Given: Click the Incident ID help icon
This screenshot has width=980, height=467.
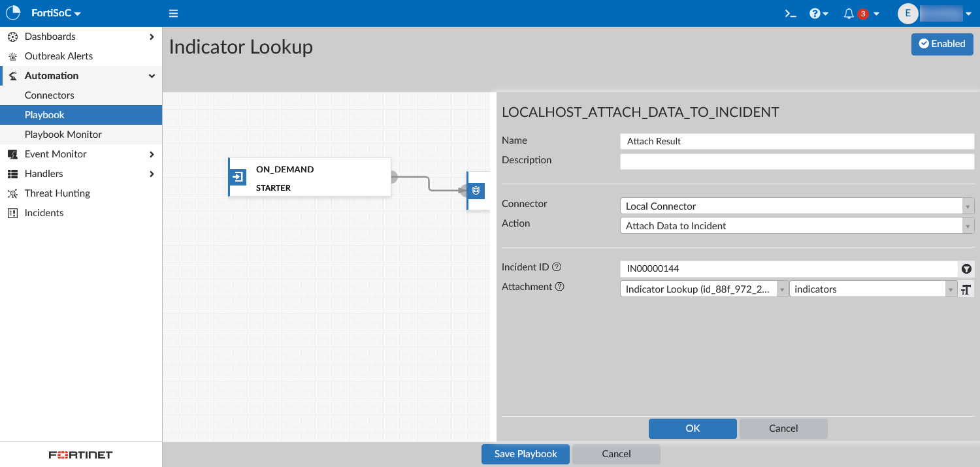Looking at the screenshot, I should [557, 267].
